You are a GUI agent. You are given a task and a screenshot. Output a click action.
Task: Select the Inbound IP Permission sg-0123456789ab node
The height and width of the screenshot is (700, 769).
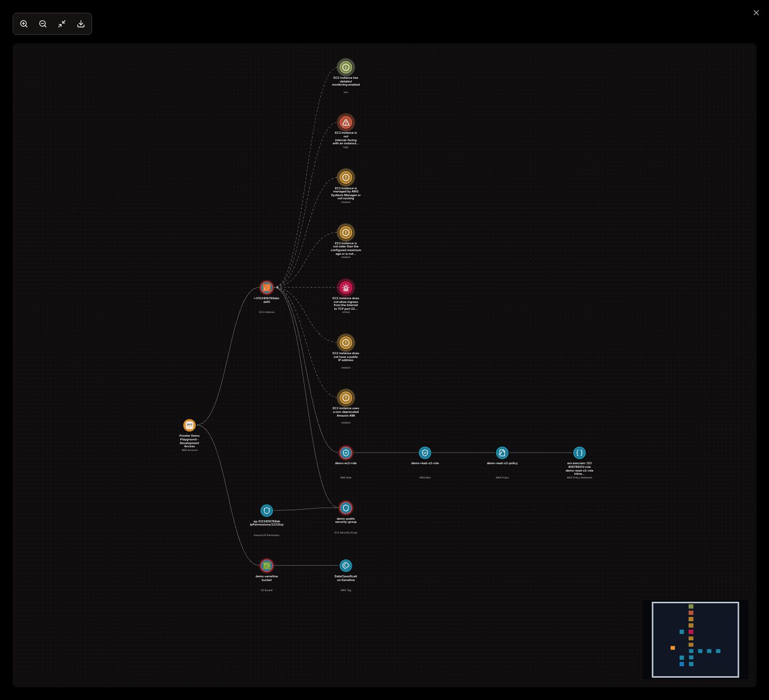tap(267, 510)
